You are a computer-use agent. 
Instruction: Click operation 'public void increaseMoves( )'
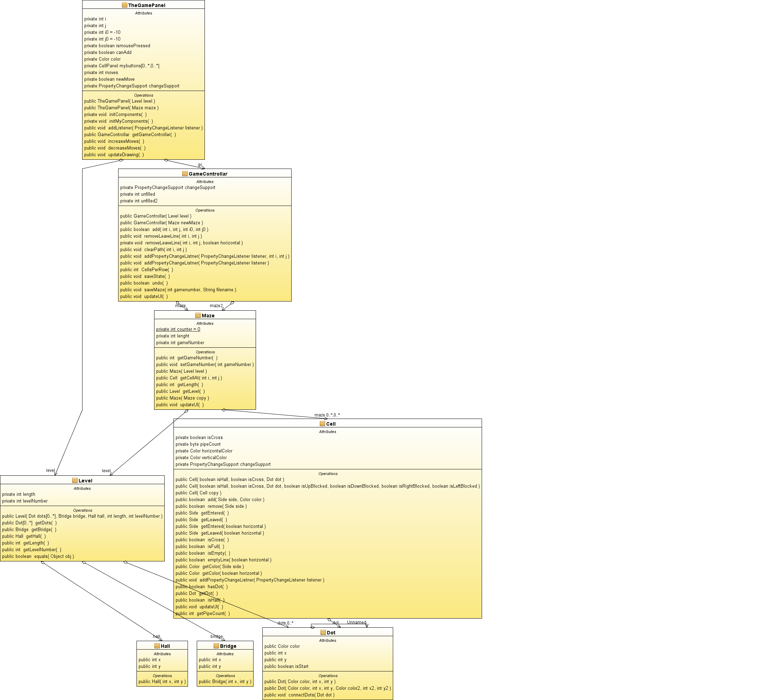click(114, 141)
